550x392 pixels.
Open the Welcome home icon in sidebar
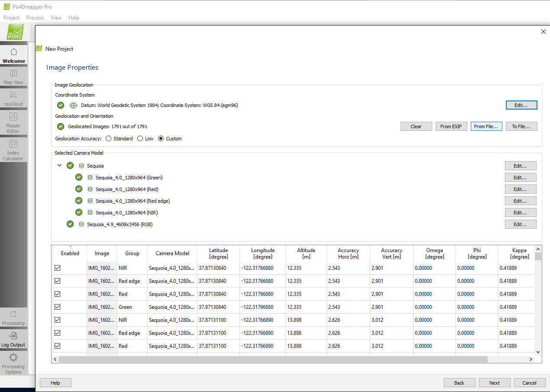click(x=13, y=52)
